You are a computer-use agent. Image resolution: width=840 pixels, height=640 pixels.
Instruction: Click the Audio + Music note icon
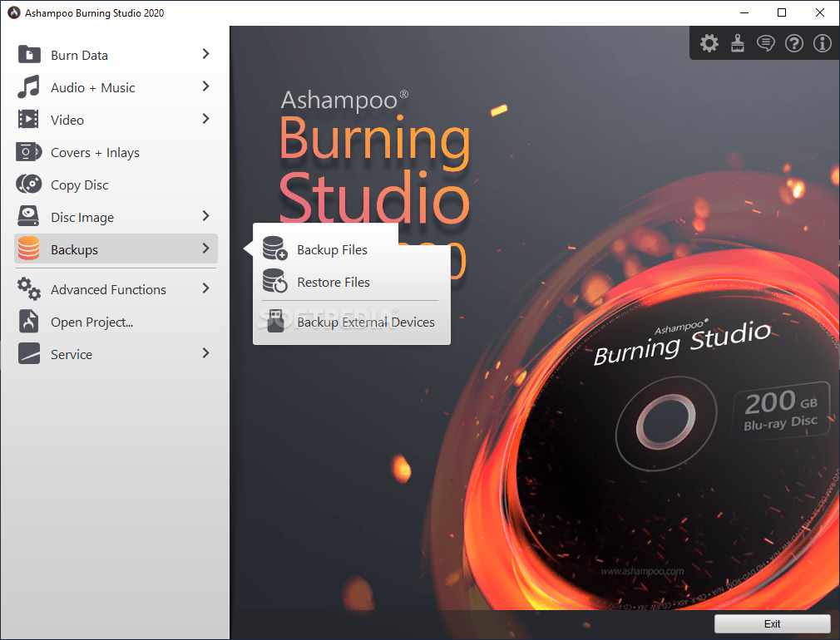29,86
